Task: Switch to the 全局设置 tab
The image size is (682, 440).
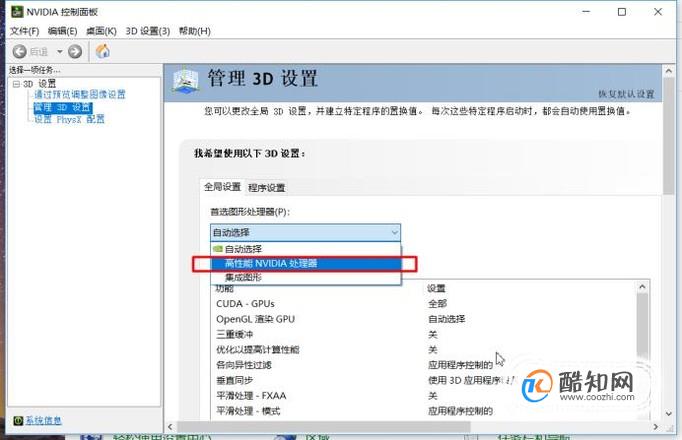Action: click(222, 187)
